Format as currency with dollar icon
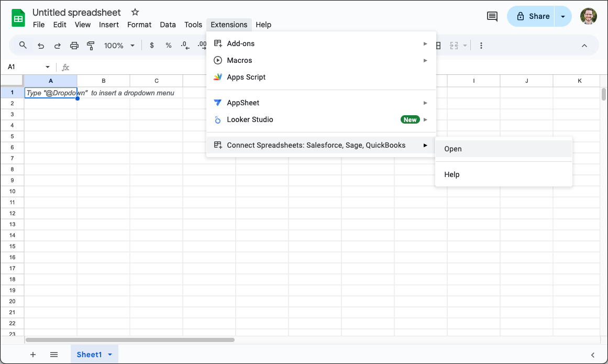608x364 pixels. (x=152, y=46)
